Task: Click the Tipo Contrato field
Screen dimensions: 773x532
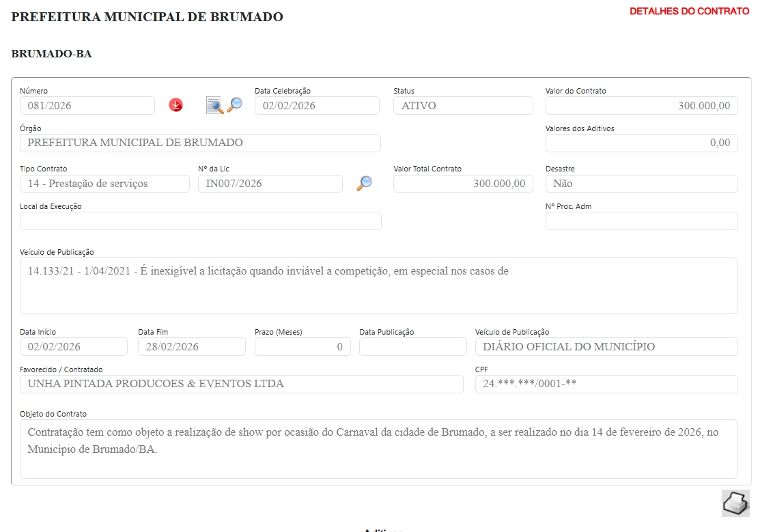Action: (104, 184)
